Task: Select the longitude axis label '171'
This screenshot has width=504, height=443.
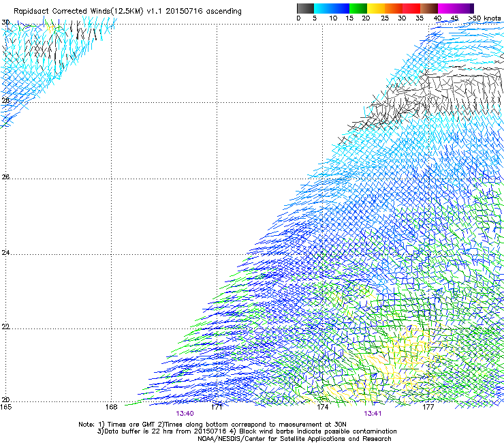Action: pos(217,407)
